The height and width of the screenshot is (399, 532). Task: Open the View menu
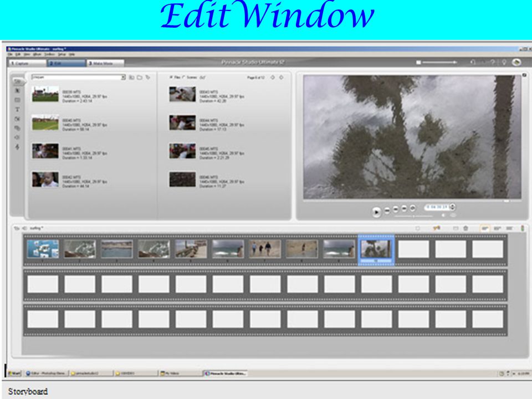coord(27,54)
